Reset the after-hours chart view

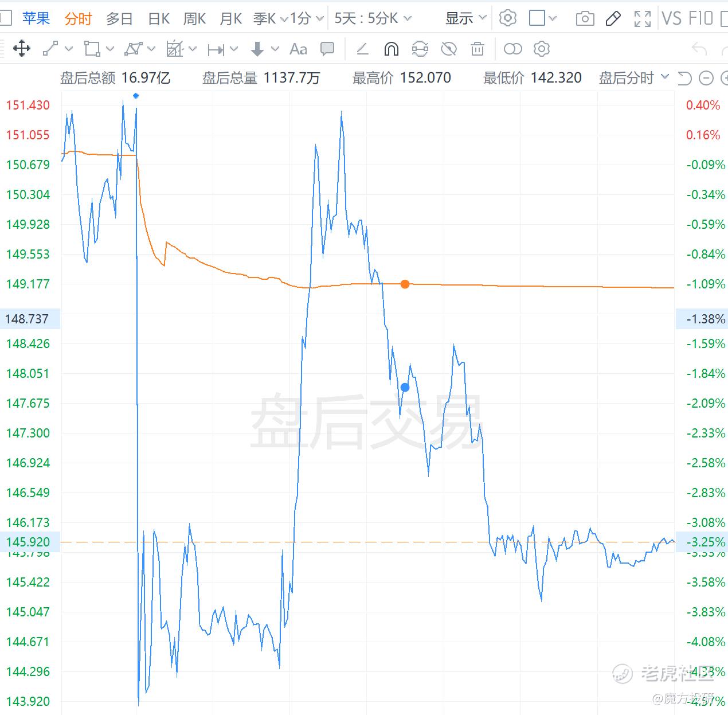coord(685,78)
